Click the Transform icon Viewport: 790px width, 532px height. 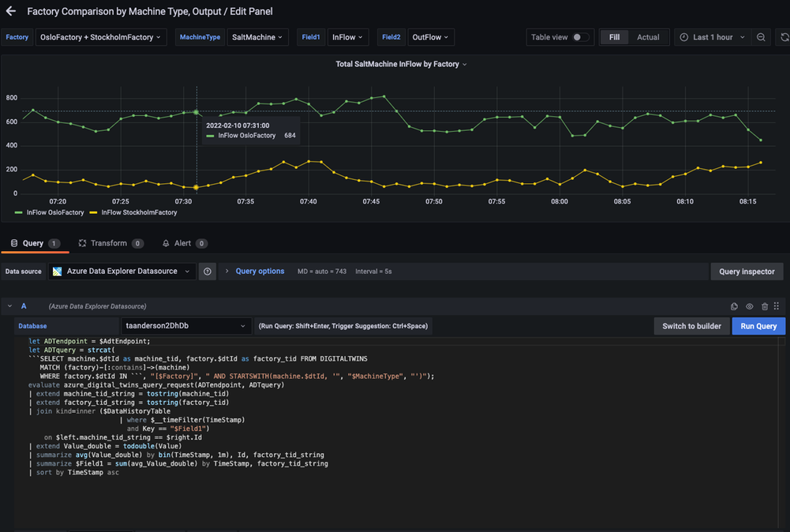pos(82,243)
